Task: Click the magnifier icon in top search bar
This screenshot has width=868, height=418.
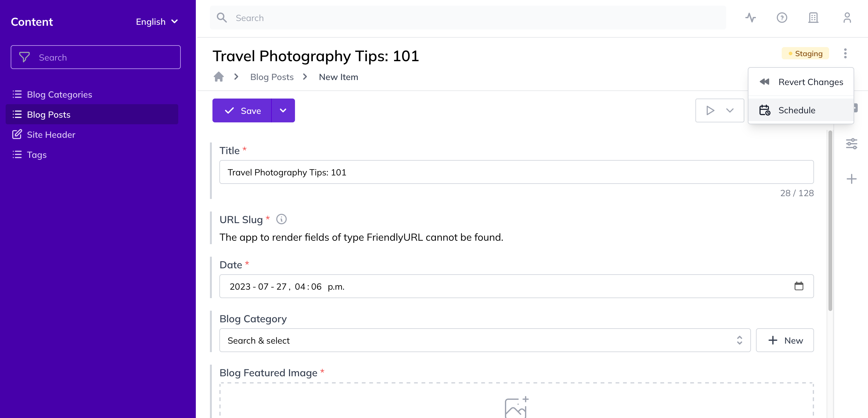Action: tap(222, 18)
